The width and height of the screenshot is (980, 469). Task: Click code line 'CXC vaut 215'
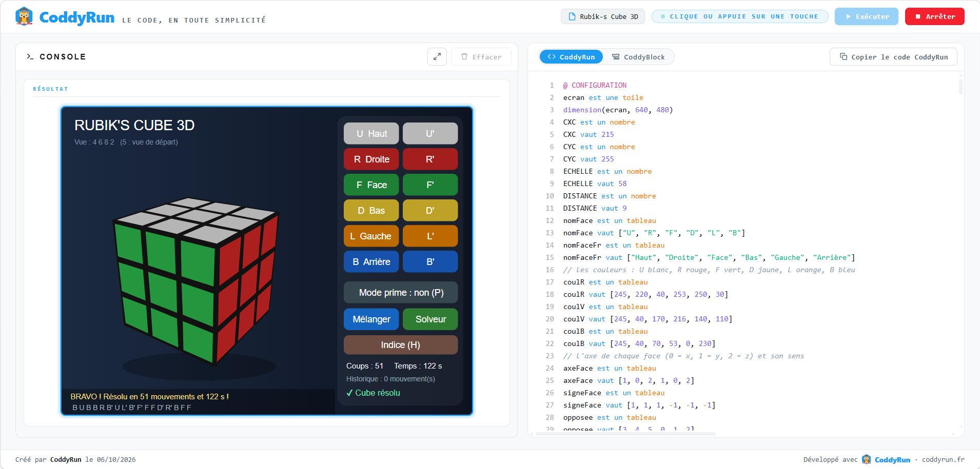coord(589,134)
